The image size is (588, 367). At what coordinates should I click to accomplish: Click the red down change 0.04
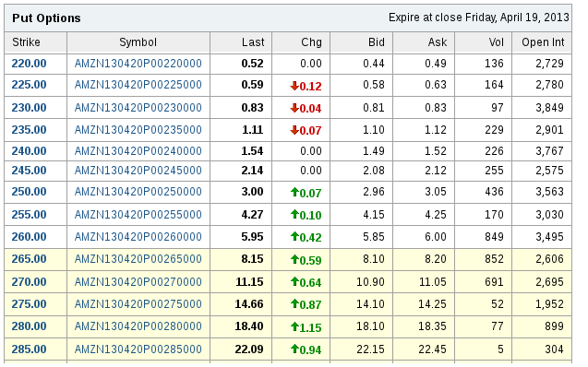[x=306, y=109]
